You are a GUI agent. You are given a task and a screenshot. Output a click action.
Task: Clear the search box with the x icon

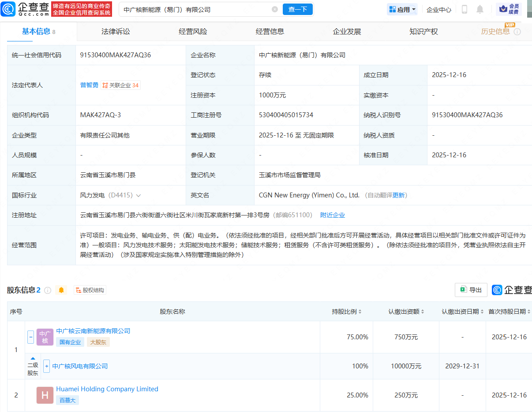275,9
